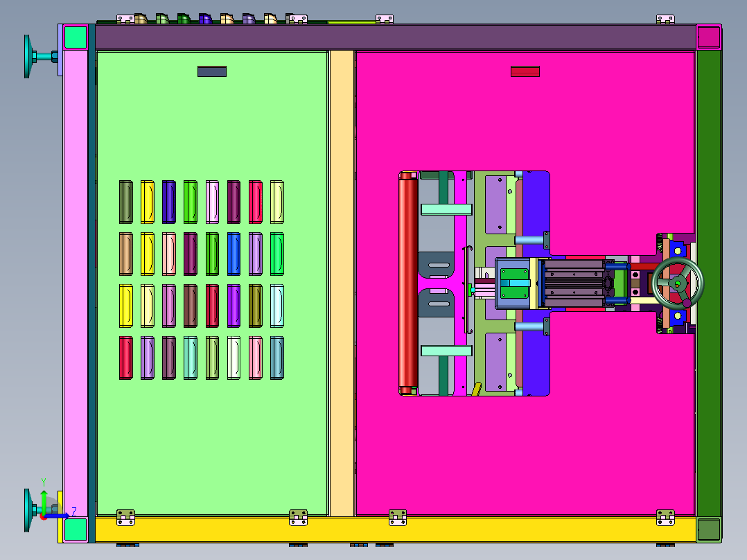Select the pink left frame column
This screenshot has width=747, height=560.
(76, 283)
